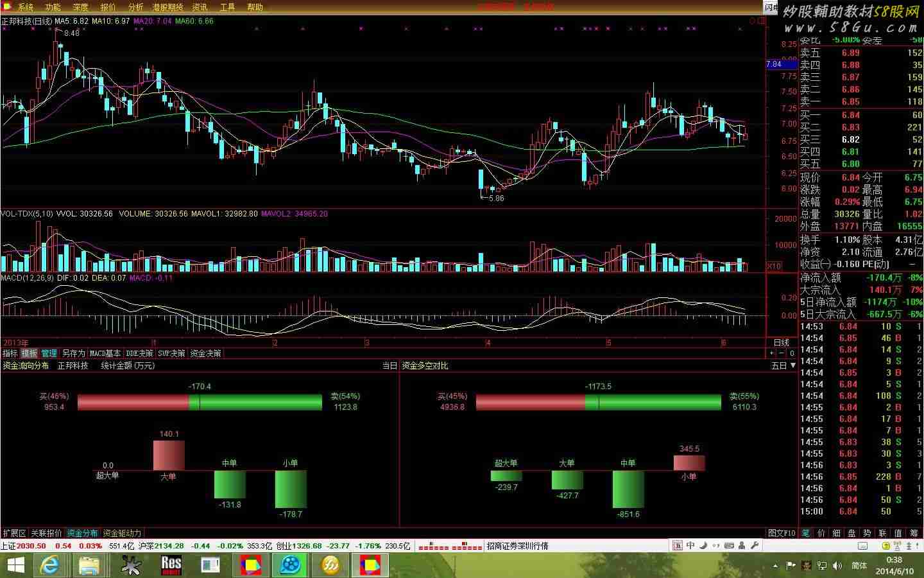
Task: Select the 势 tab in bottom right
Action: [868, 533]
